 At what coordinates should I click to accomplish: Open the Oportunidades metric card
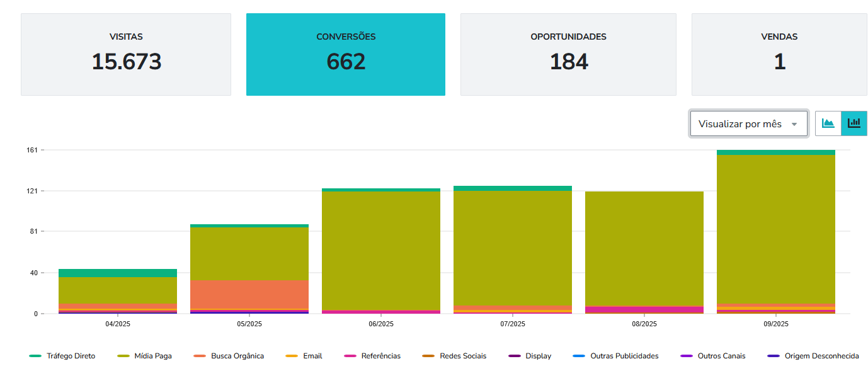[x=568, y=54]
